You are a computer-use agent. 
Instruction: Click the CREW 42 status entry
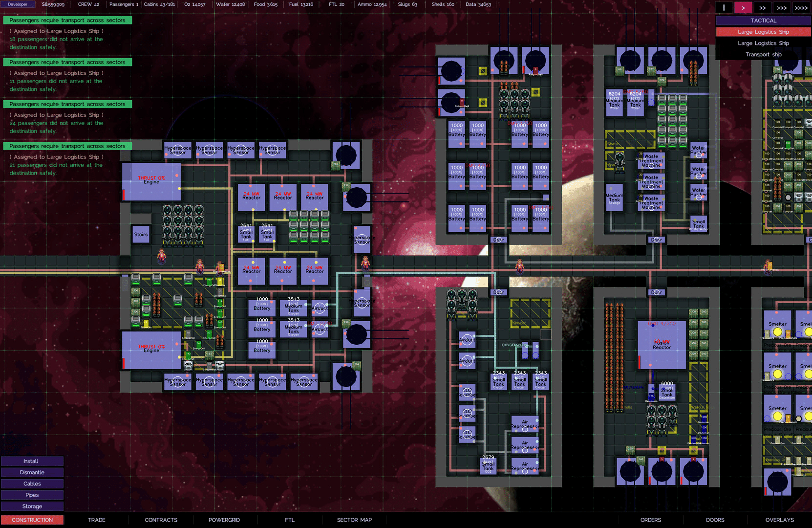point(88,4)
